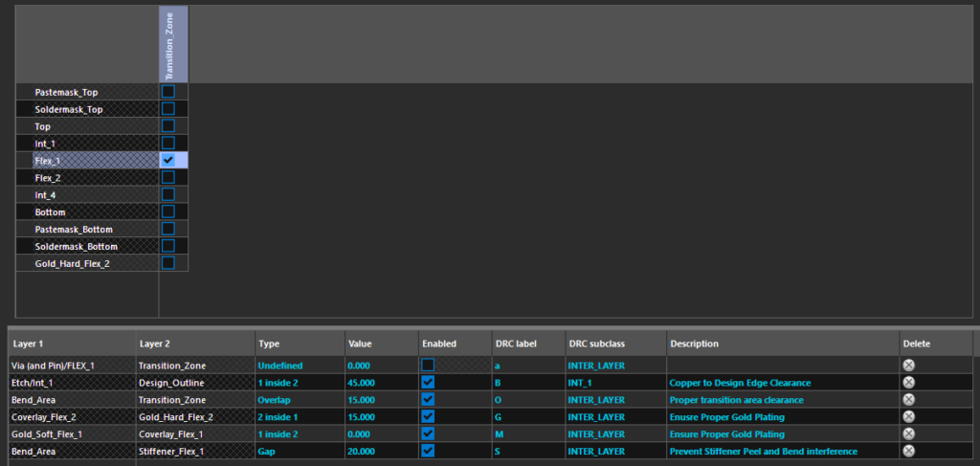Edit empty description of first rule
980x466 pixels.
tap(783, 366)
